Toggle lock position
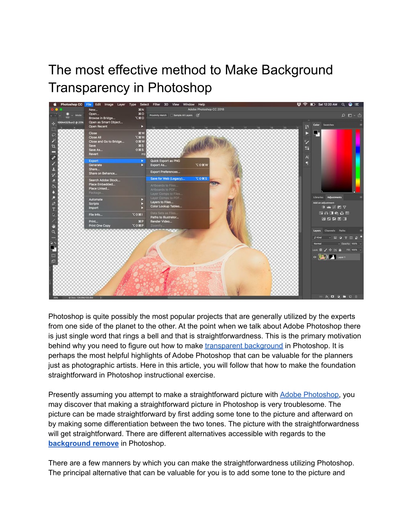Screen dimensions: 411x532 330,250
